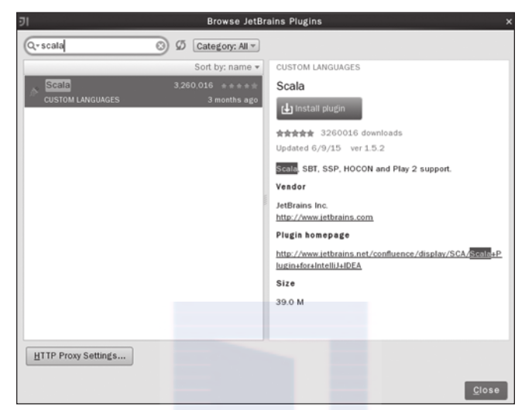Open HTTP Proxy Settings
This screenshot has width=532, height=410.
[x=80, y=356]
